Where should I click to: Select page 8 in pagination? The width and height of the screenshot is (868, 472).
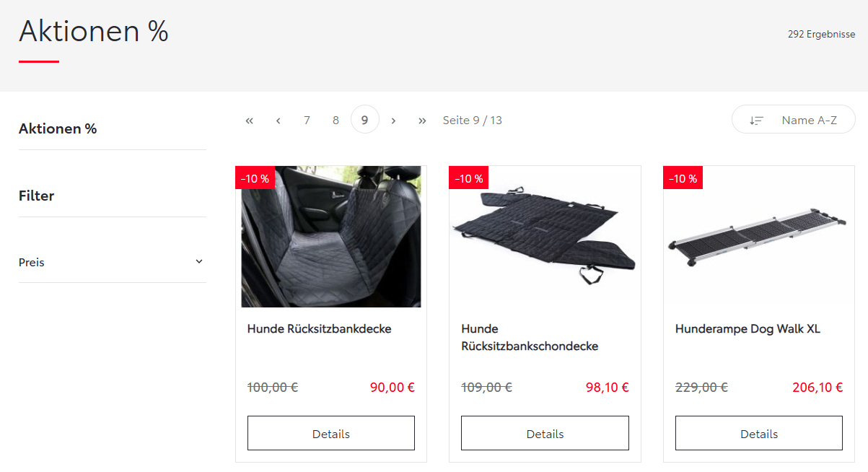336,121
